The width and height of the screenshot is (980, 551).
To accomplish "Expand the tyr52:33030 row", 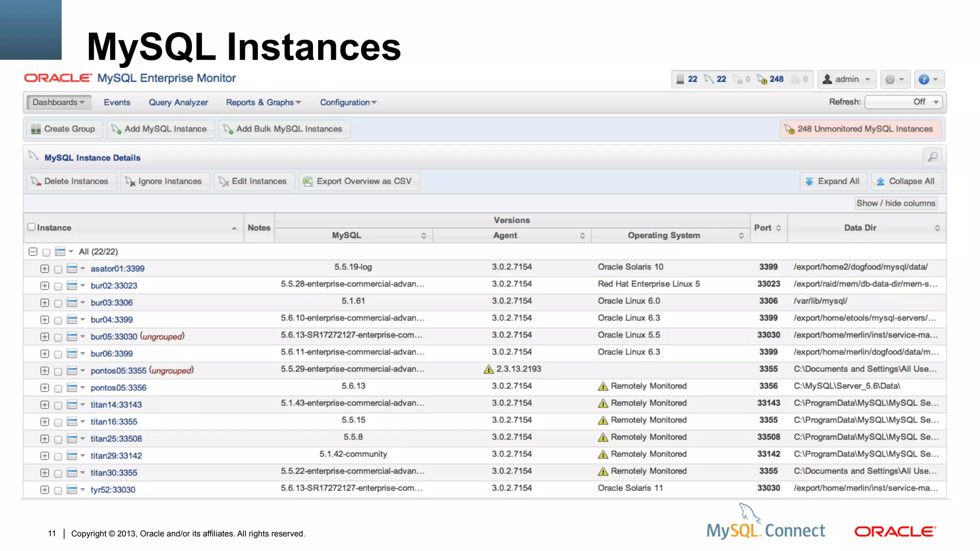I will 45,490.
